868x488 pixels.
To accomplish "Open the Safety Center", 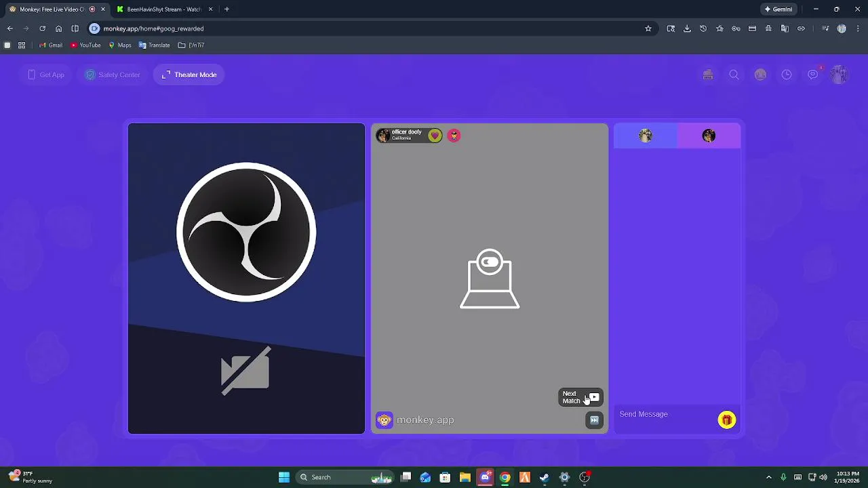I will point(113,75).
